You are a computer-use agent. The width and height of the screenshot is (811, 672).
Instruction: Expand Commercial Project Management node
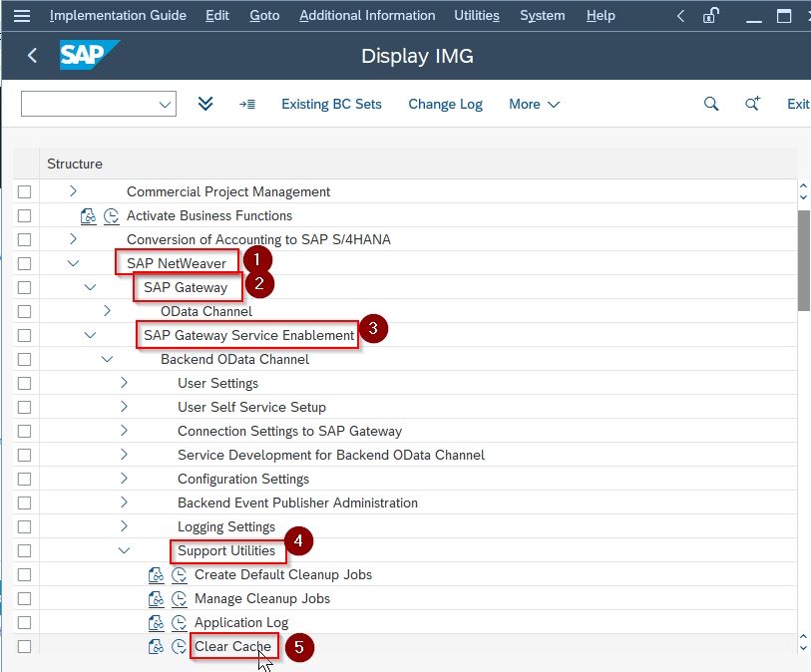tap(73, 191)
